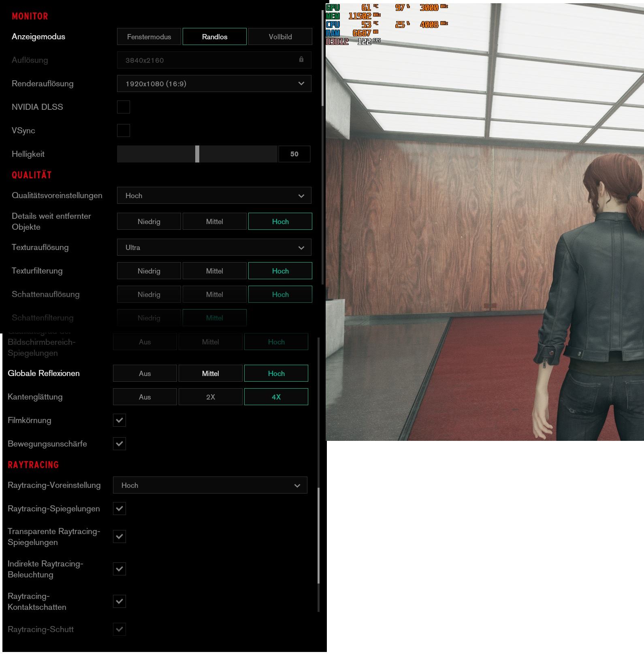Set Schattenauflösung to Niedrig
Viewport: 644px width, 654px height.
click(149, 294)
